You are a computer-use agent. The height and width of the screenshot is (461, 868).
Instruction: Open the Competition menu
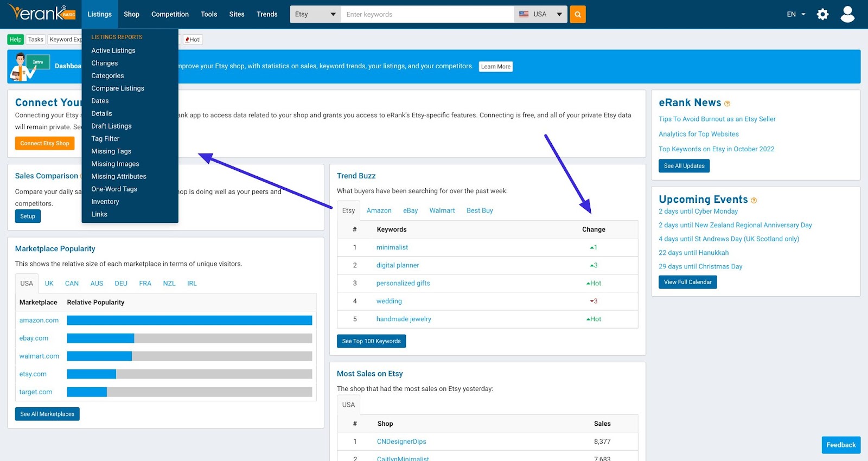(x=170, y=14)
